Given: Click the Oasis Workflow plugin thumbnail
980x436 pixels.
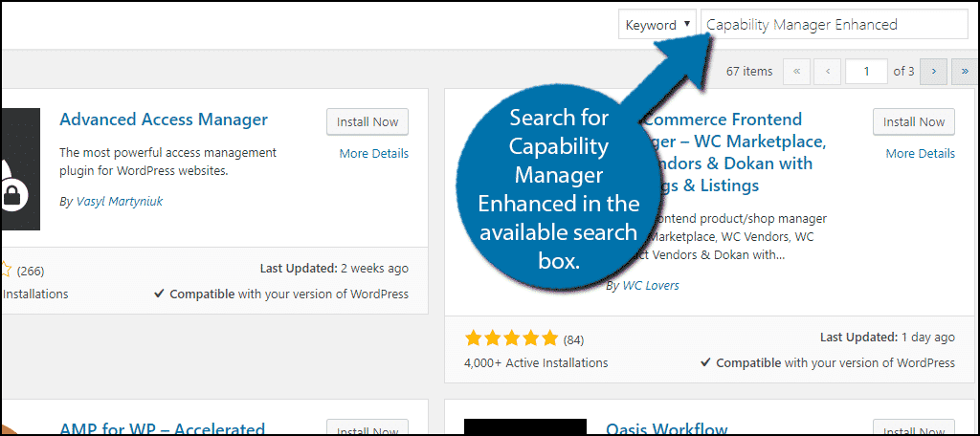Looking at the screenshot, I should 525,427.
